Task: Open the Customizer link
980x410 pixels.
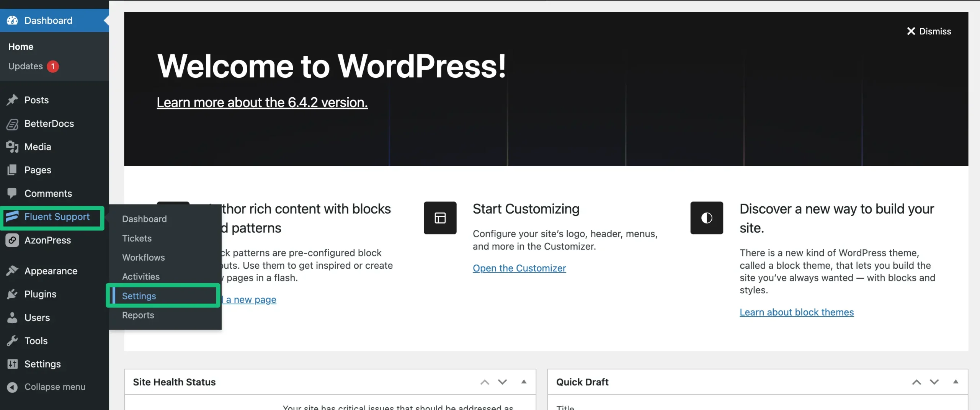Action: coord(519,268)
